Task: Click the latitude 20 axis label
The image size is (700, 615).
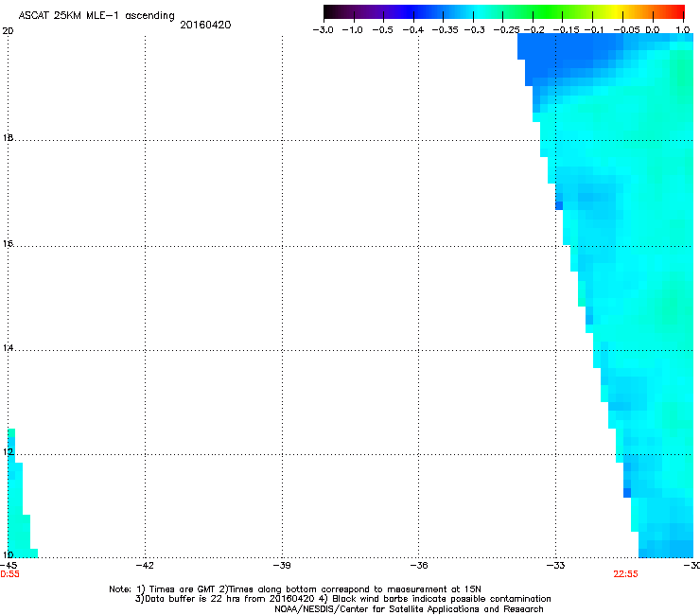Action: click(8, 31)
